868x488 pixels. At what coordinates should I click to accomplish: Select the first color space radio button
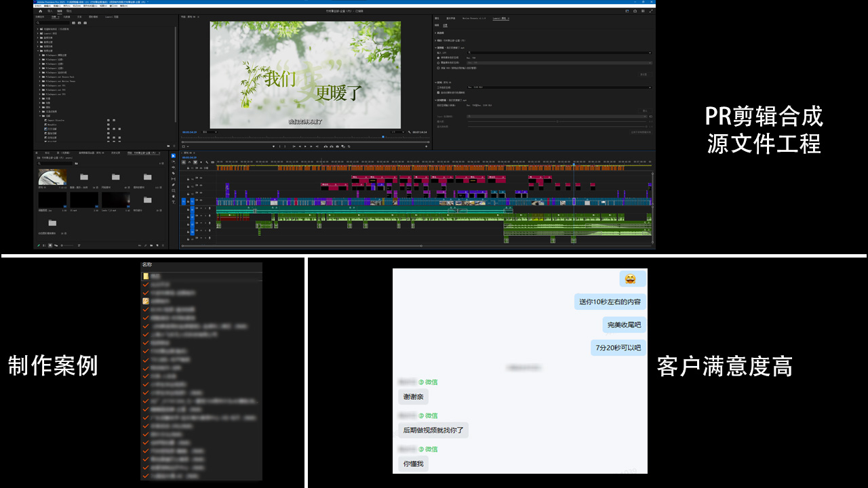point(438,58)
